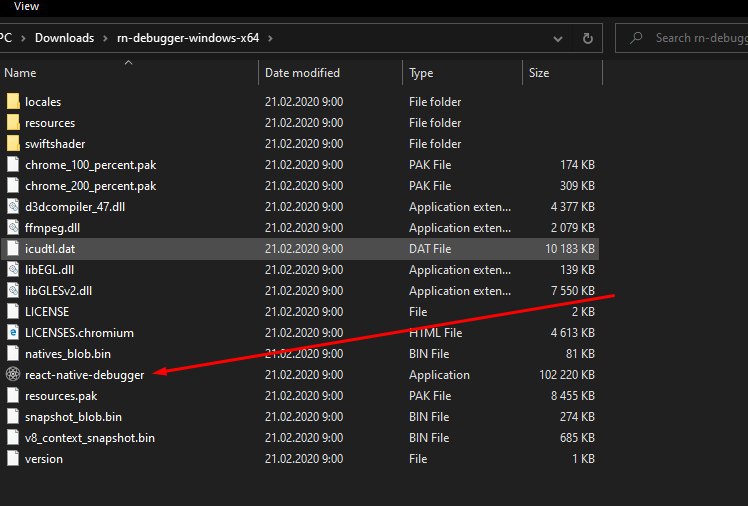The width and height of the screenshot is (748, 506).
Task: Click the chrome_200_percent.pak file icon
Action: pyautogui.click(x=13, y=186)
